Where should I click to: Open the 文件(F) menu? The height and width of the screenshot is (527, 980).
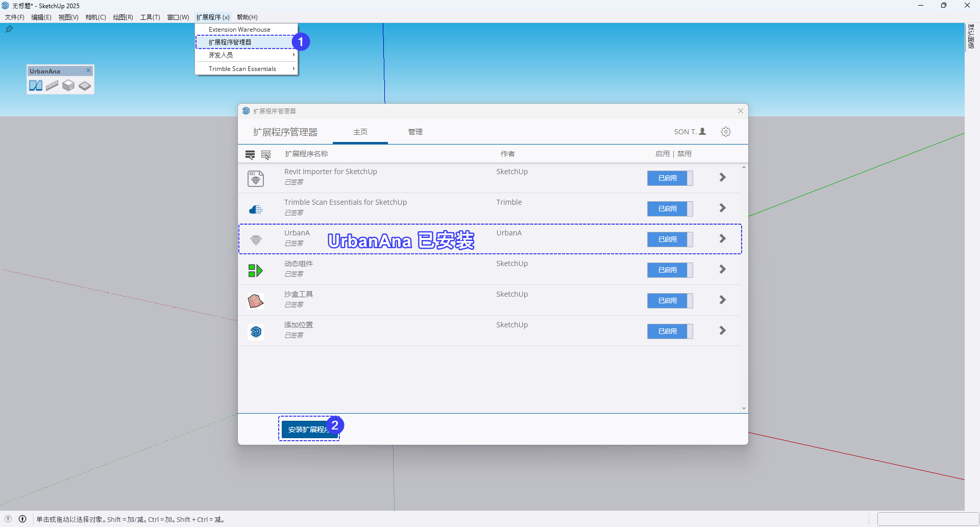(x=15, y=17)
